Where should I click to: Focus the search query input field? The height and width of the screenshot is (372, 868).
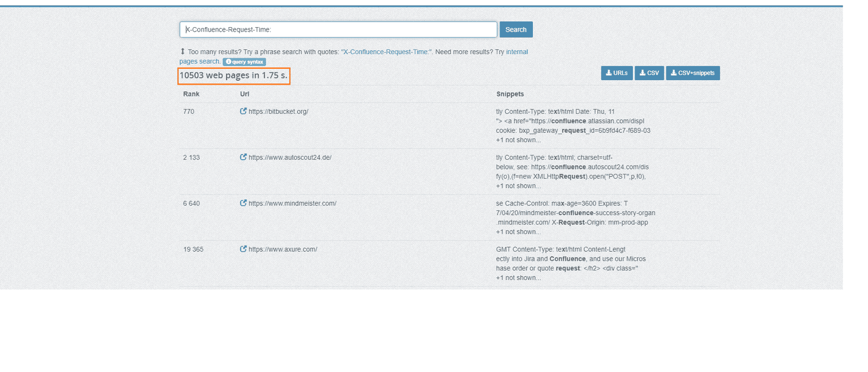click(x=338, y=30)
